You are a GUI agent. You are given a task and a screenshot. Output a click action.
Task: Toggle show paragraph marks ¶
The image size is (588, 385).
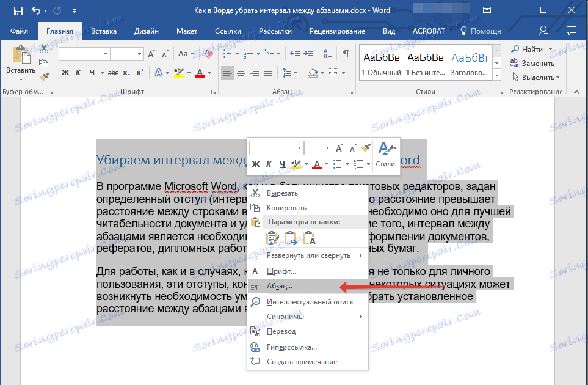(346, 54)
